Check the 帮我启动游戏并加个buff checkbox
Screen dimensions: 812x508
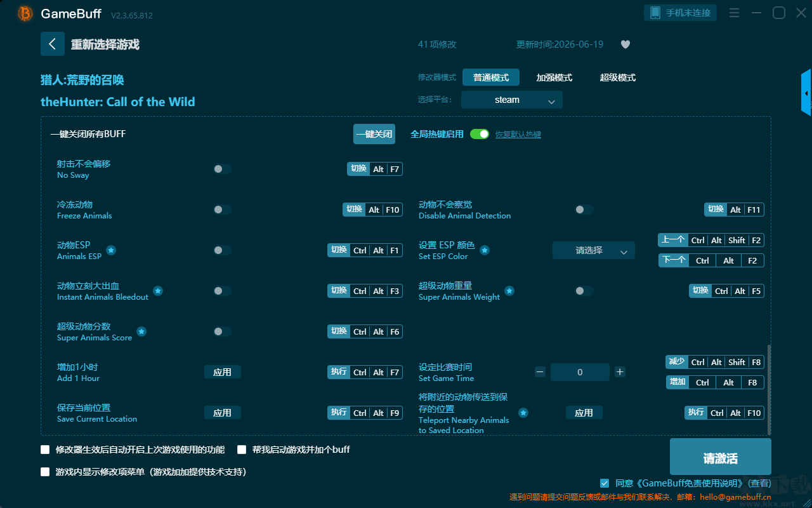(242, 450)
